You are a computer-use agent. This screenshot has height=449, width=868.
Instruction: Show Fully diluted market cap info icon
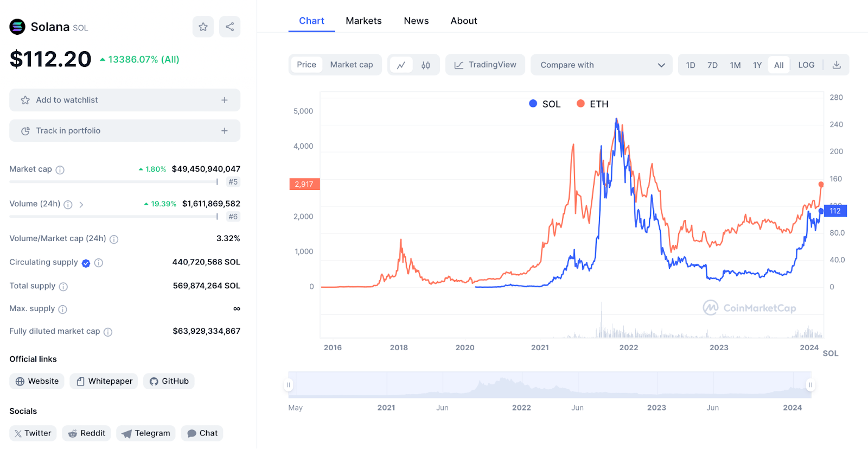coord(108,332)
